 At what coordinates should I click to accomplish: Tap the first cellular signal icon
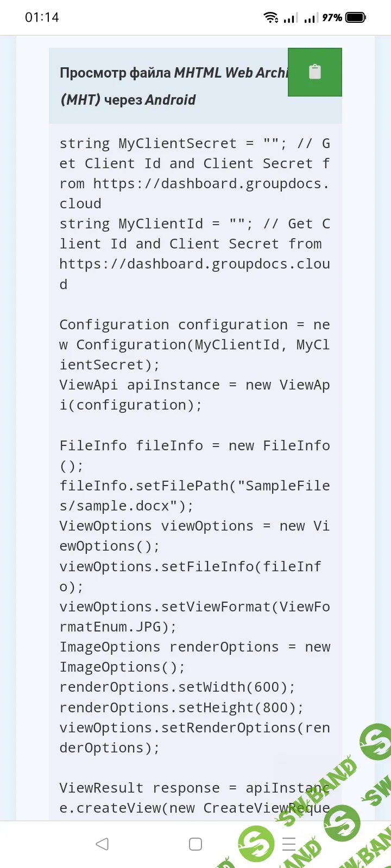pos(290,18)
